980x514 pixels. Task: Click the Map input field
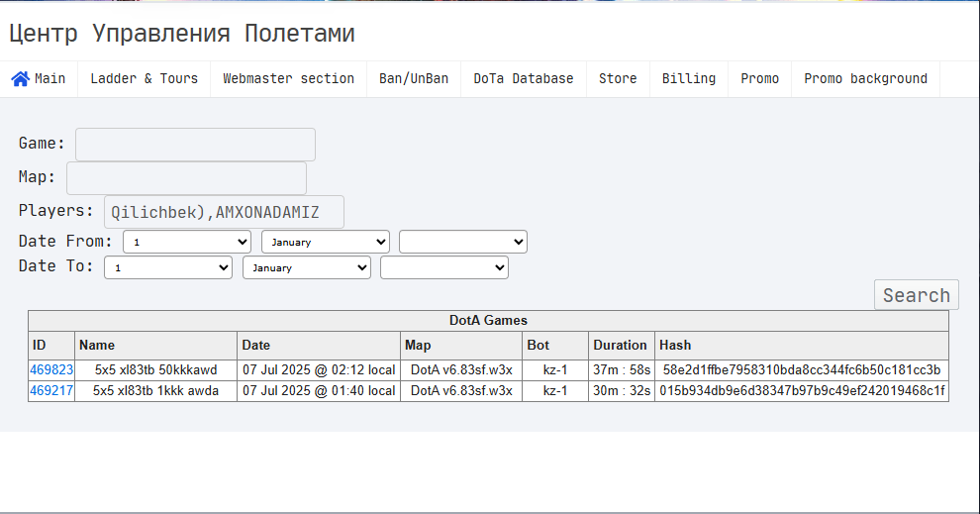(186, 178)
